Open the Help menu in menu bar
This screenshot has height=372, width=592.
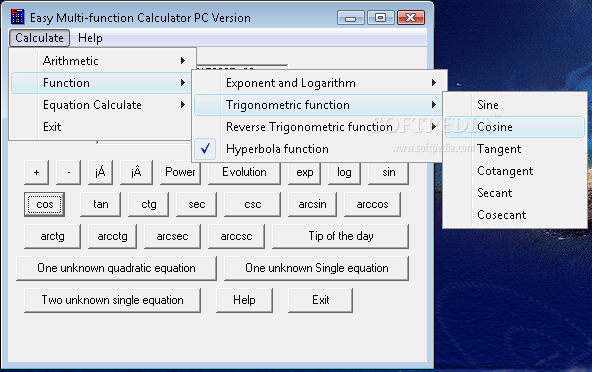[90, 38]
